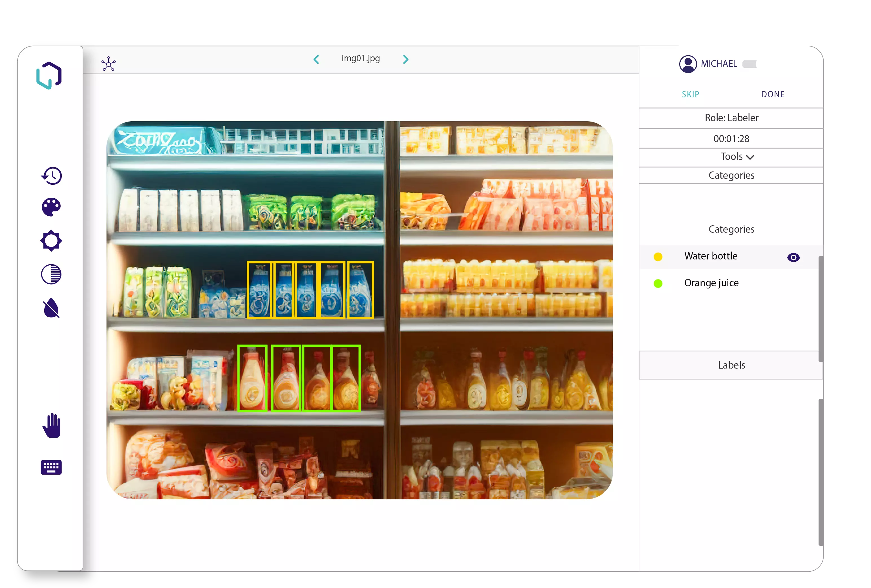Click the history clock icon
The height and width of the screenshot is (588, 871).
51,176
